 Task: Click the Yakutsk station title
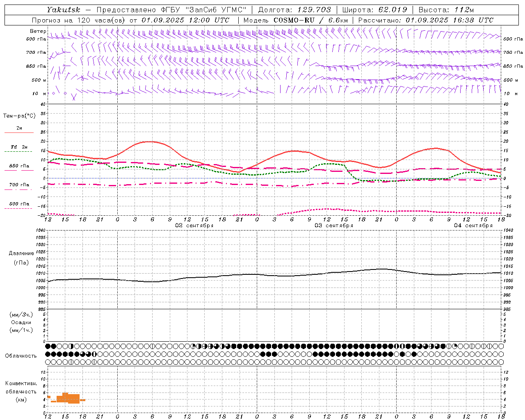[x=63, y=10]
